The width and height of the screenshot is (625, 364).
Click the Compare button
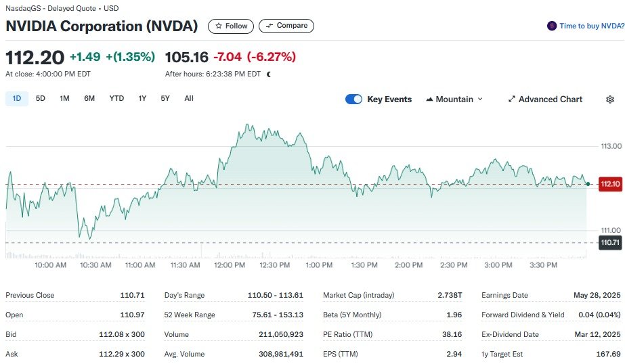pyautogui.click(x=286, y=26)
